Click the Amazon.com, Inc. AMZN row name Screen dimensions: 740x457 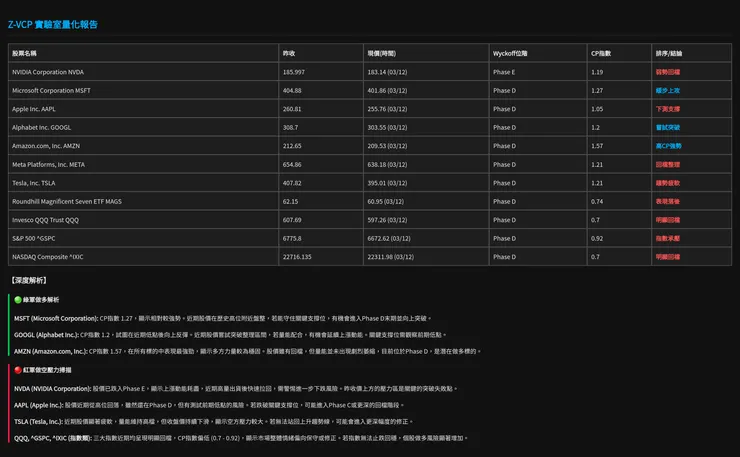click(46, 146)
